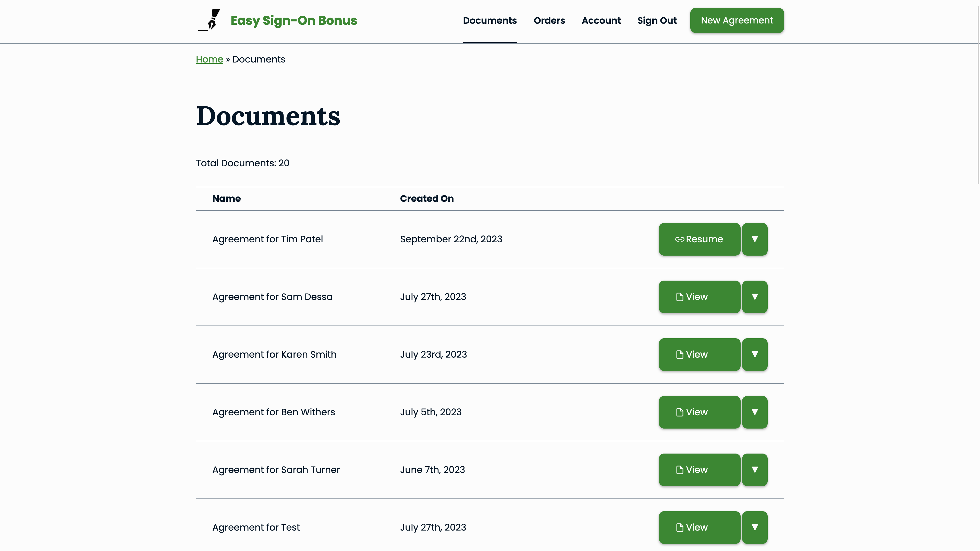Open the Documents nav tab
The height and width of the screenshot is (551, 980).
click(490, 20)
